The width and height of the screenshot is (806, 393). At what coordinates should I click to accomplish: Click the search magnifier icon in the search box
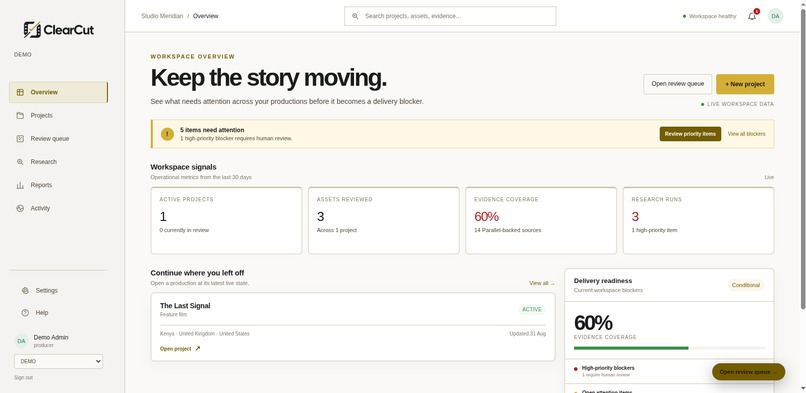click(355, 16)
